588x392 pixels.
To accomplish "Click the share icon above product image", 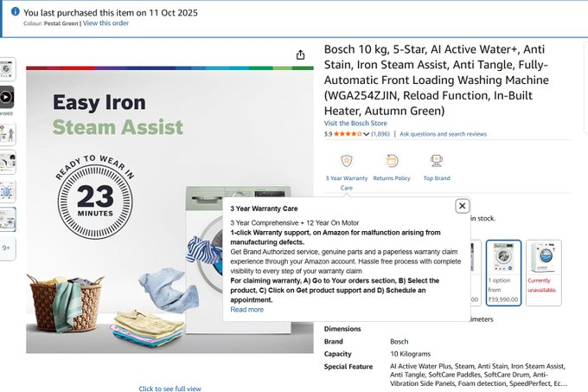I will 300,55.
